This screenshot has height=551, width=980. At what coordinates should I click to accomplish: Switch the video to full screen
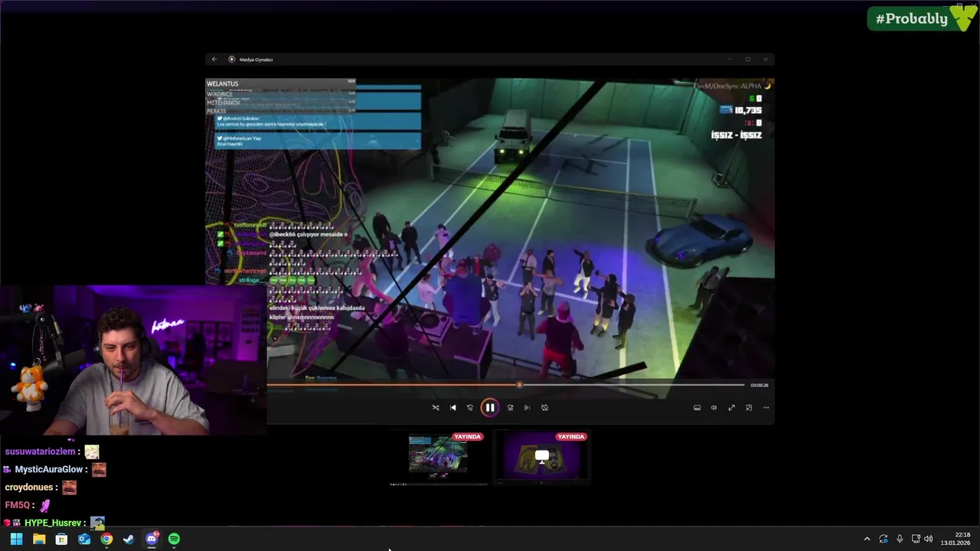coord(731,408)
